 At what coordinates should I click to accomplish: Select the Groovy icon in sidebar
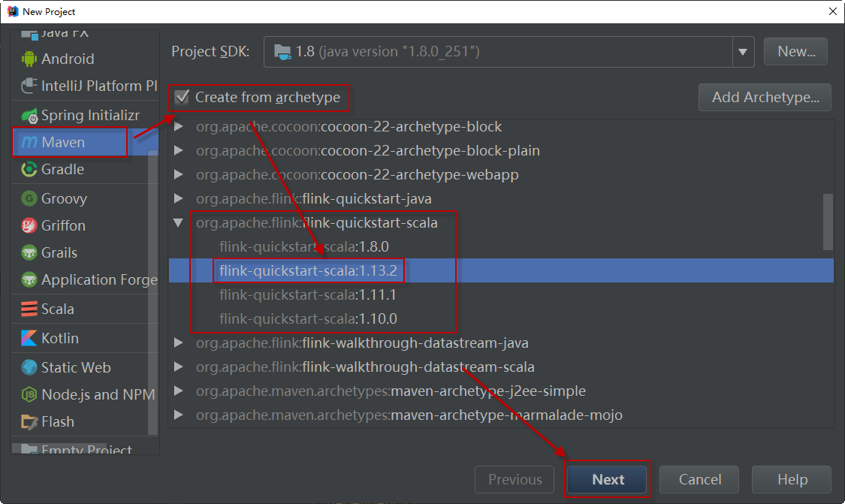(x=29, y=199)
